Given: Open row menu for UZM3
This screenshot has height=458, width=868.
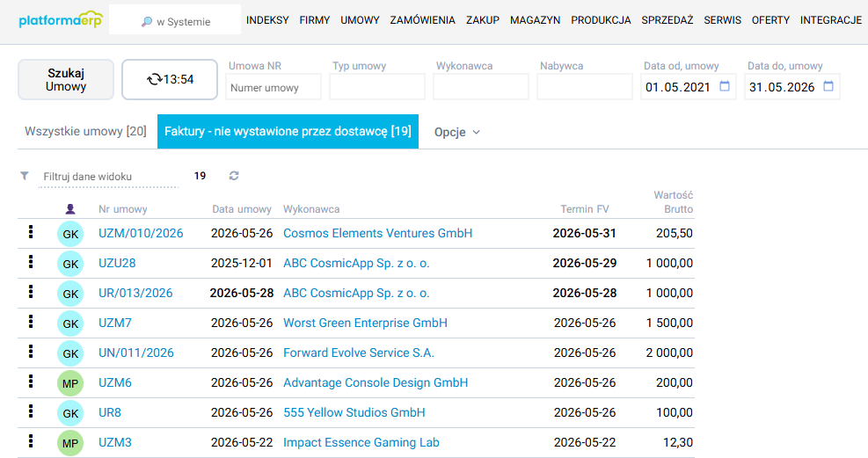Looking at the screenshot, I should pyautogui.click(x=31, y=441).
